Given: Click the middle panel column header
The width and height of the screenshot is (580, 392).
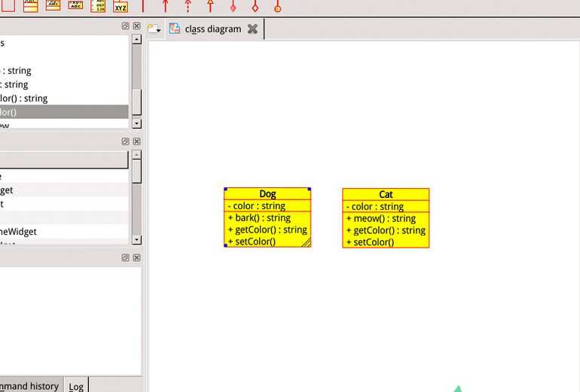Looking at the screenshot, I should coord(64,160).
